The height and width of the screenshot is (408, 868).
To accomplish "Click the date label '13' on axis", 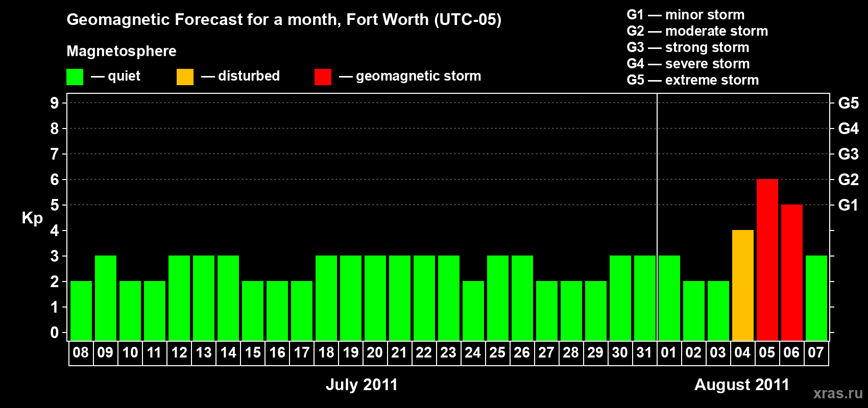I will [x=204, y=353].
